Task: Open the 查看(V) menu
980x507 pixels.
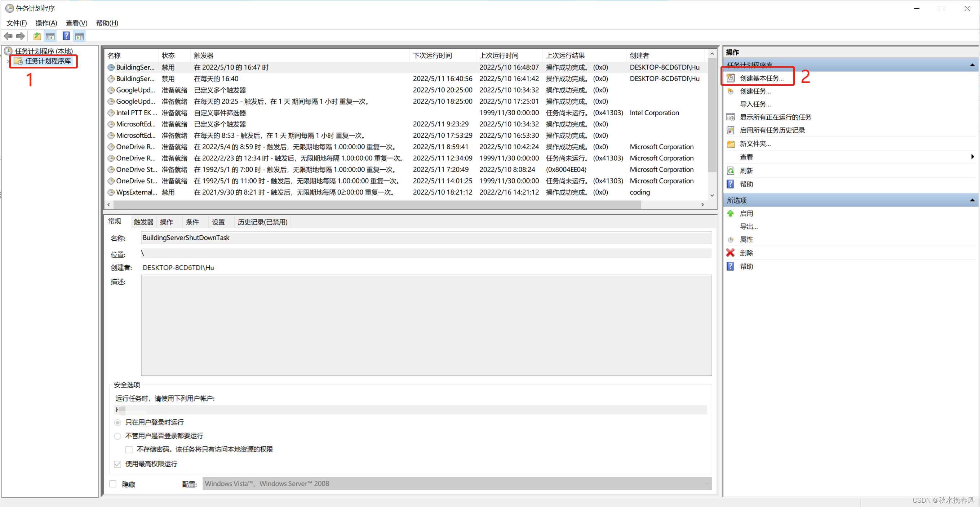Action: click(x=76, y=23)
